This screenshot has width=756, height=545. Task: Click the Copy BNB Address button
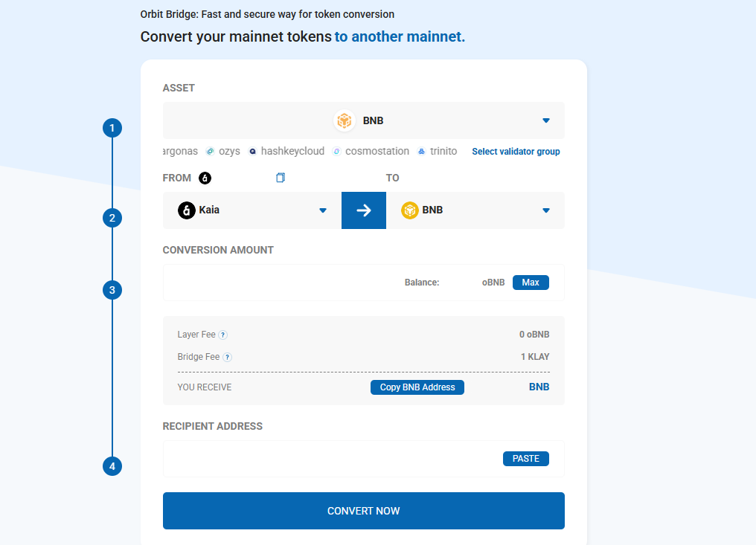coord(417,387)
